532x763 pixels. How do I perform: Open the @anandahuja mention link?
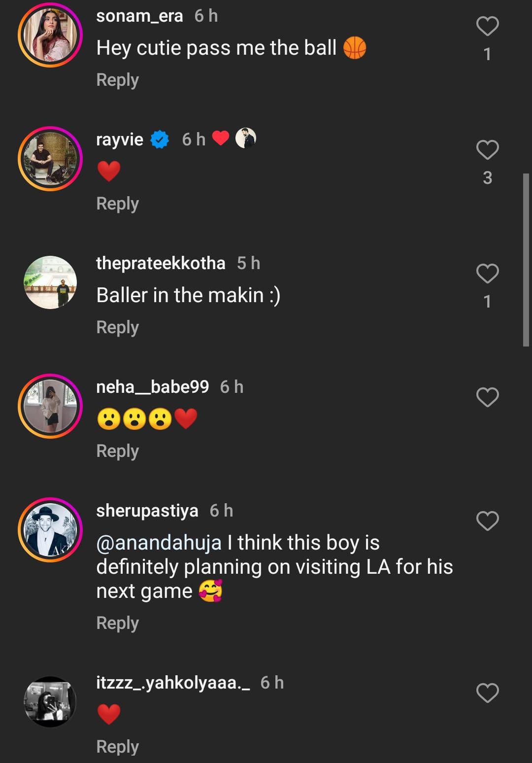coord(159,543)
